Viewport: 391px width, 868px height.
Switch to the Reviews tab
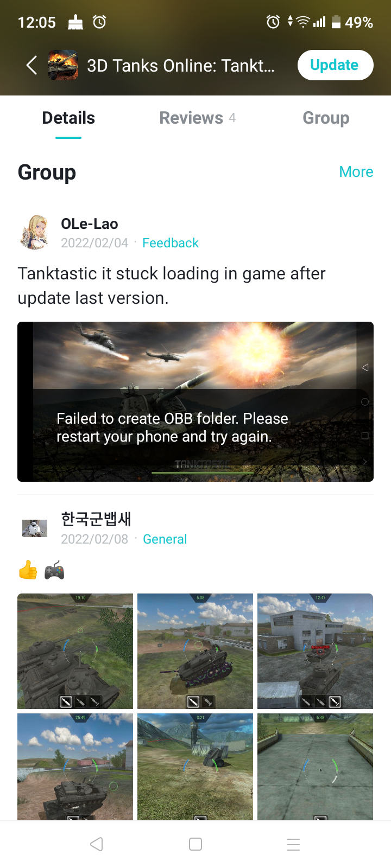coord(198,118)
